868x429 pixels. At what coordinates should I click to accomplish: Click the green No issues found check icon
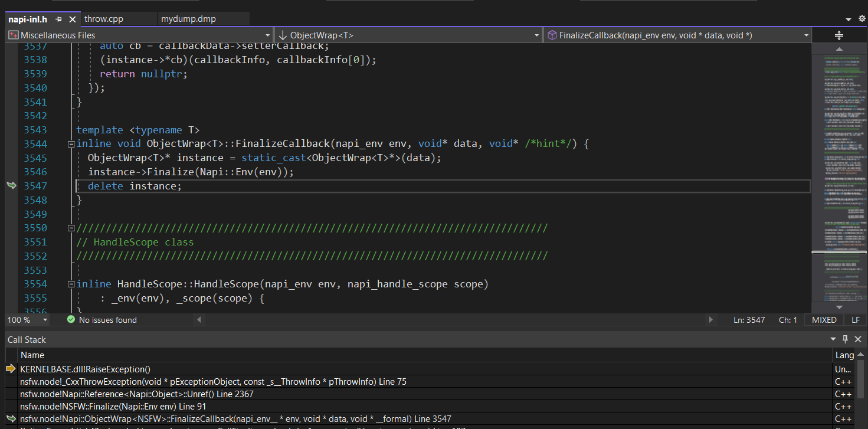[x=71, y=319]
